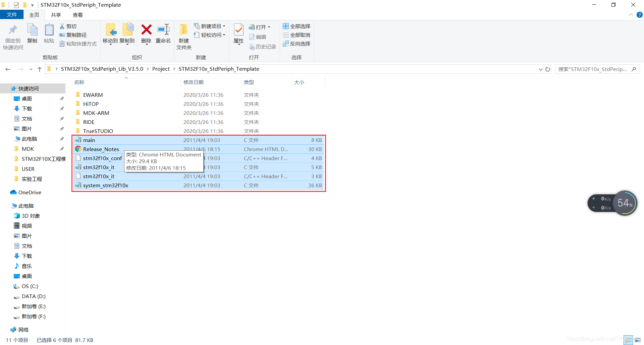
Task: Click the Back navigation arrow
Action: click(x=8, y=69)
